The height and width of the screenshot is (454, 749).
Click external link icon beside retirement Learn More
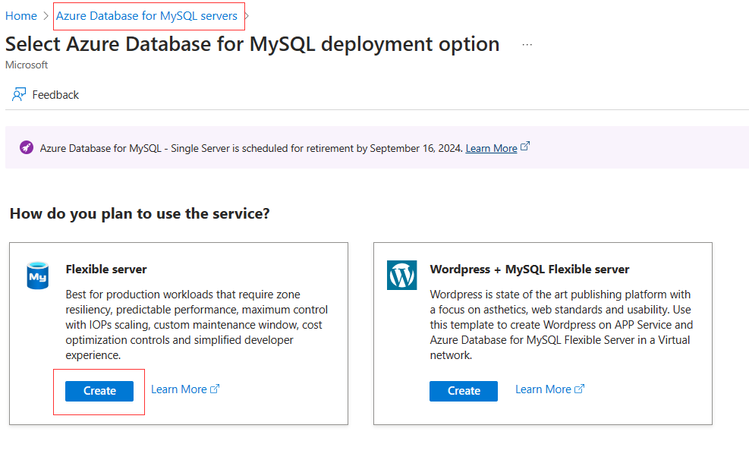pos(526,147)
